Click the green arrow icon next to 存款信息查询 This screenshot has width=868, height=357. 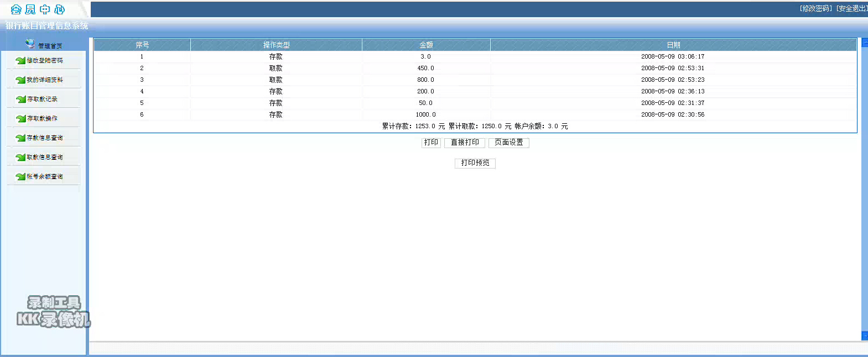pos(20,138)
